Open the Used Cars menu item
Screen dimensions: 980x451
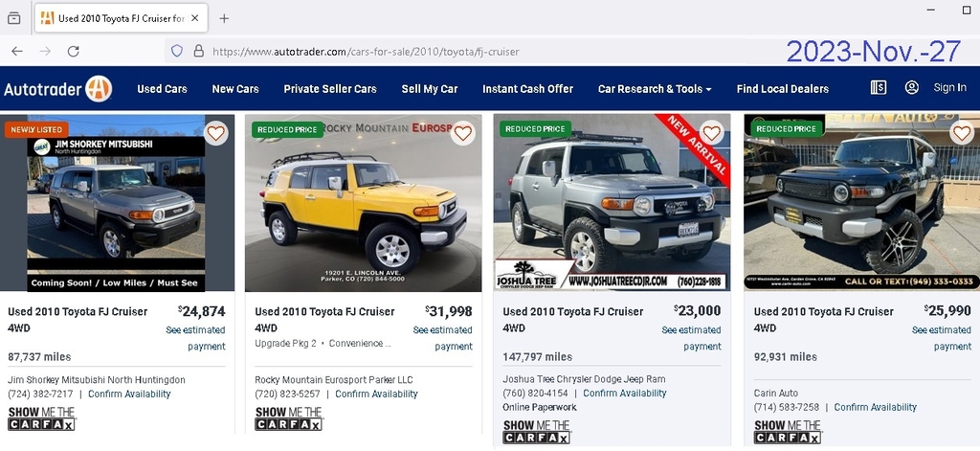(162, 89)
